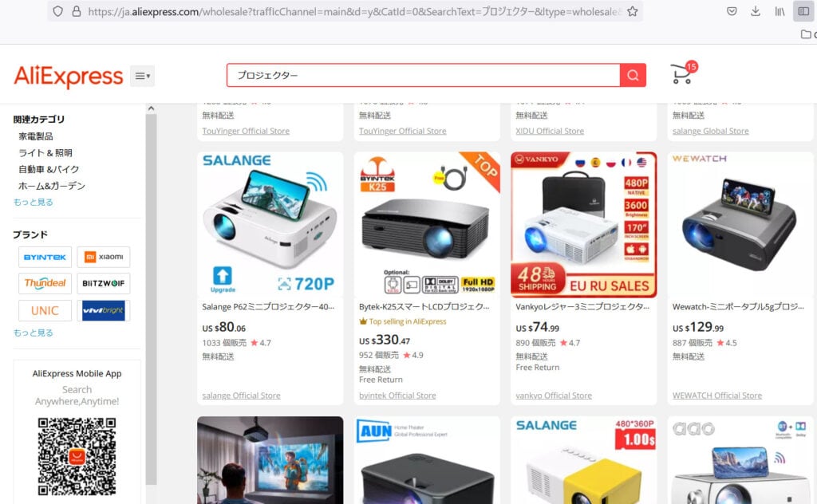Expand more brands with もっと見る
817x504 pixels.
(34, 333)
